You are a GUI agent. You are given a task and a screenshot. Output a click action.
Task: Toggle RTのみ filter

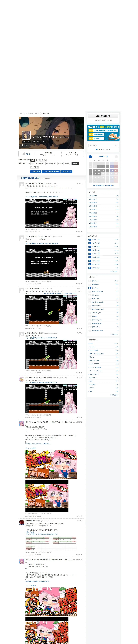point(61,163)
